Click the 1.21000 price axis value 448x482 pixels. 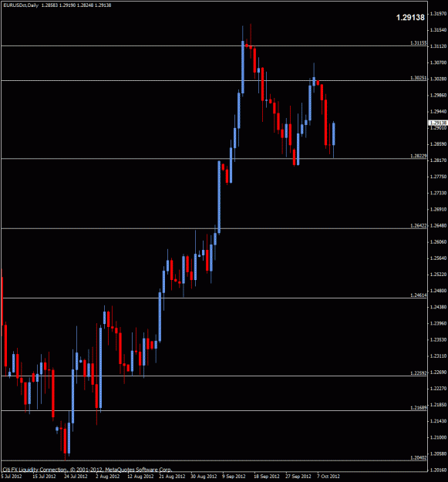(x=438, y=437)
